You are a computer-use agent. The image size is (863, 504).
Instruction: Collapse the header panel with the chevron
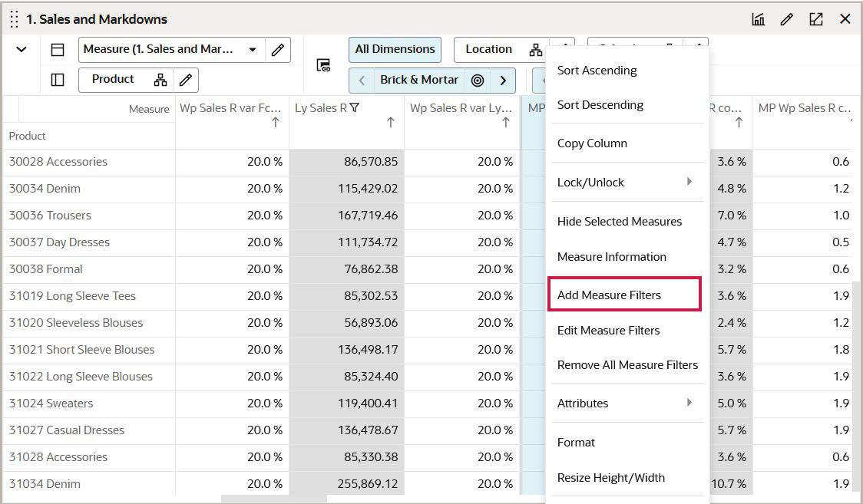click(21, 49)
